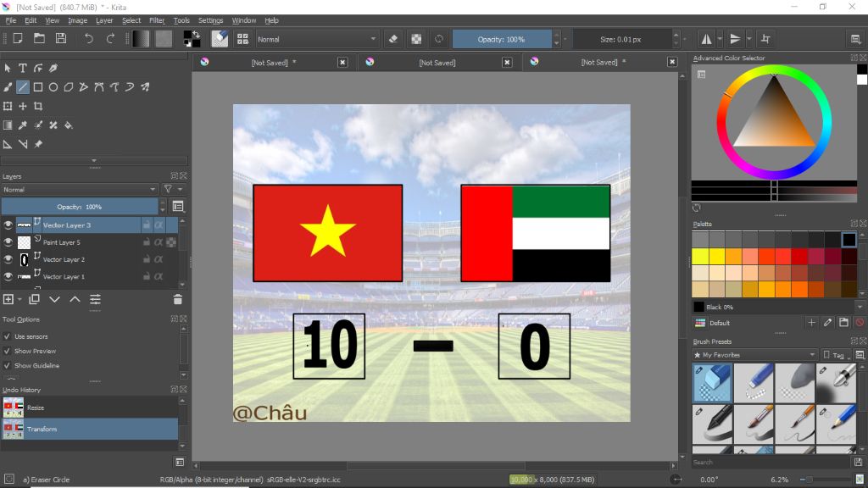Select the Polygon tool

tap(69, 87)
